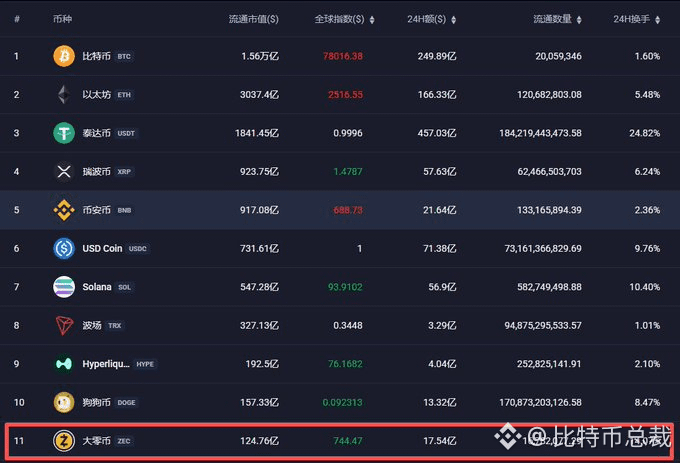Image resolution: width=680 pixels, height=463 pixels.
Task: Click the SOL ticker tag
Action: click(x=124, y=287)
